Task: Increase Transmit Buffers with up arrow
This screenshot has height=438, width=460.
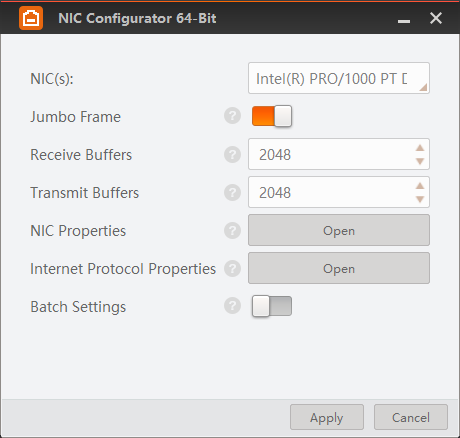Action: (420, 186)
